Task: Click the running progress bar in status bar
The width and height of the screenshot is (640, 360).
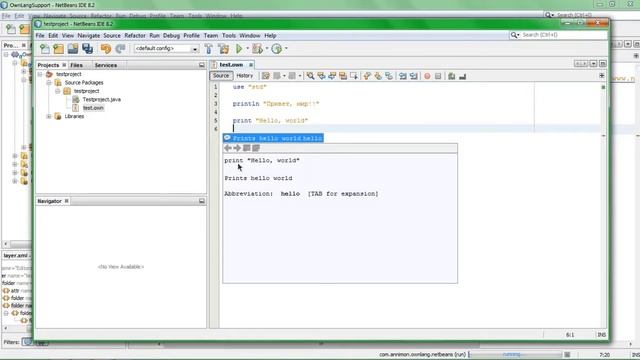Action: point(516,354)
